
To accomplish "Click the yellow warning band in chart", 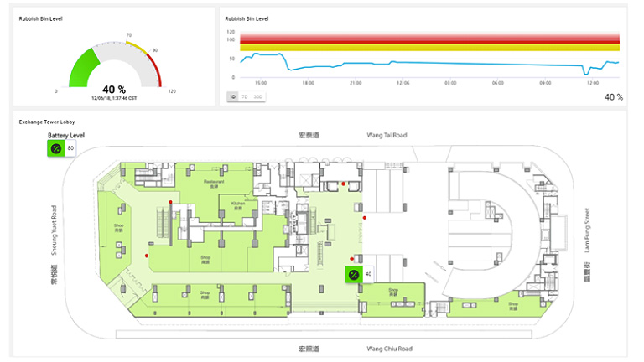I will click(428, 48).
